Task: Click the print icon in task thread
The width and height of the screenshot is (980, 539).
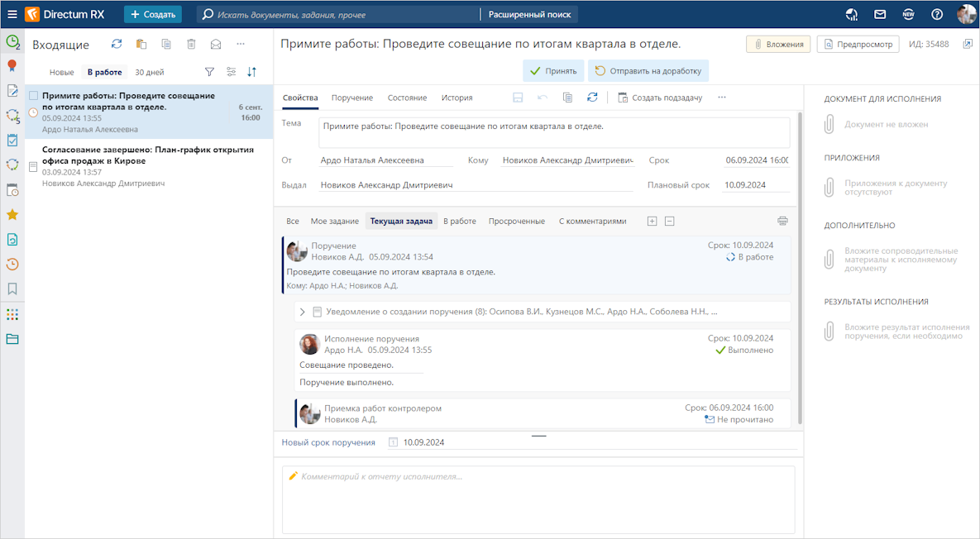Action: pyautogui.click(x=782, y=222)
